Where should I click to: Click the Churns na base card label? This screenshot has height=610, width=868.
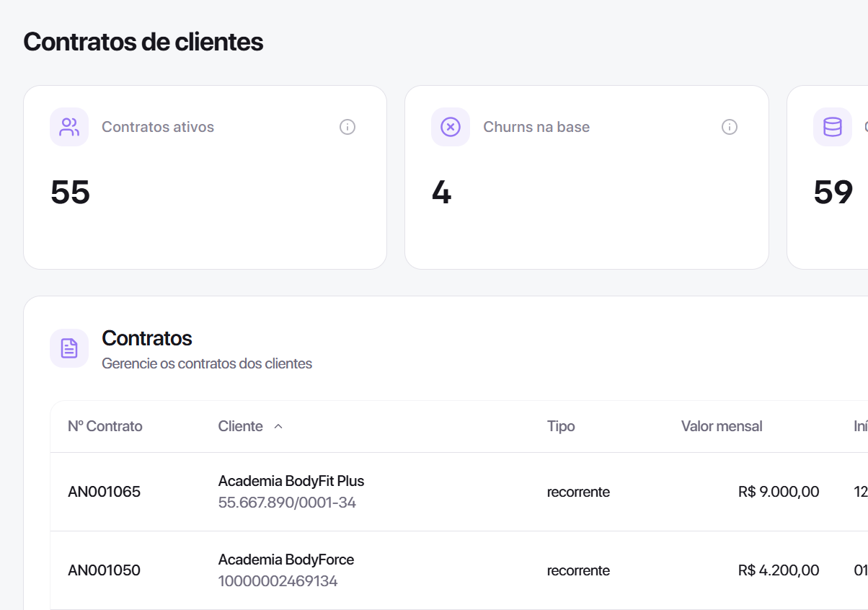(536, 127)
